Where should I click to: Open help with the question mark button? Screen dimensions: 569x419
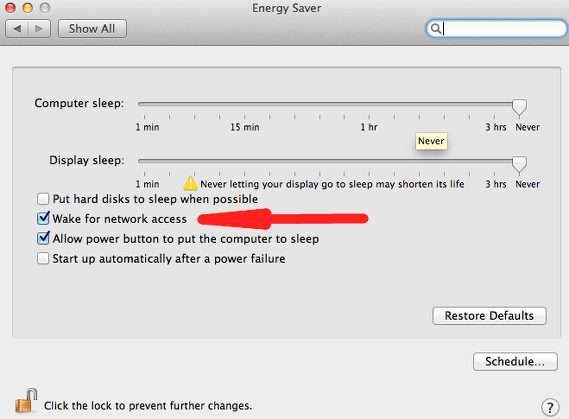pos(550,407)
